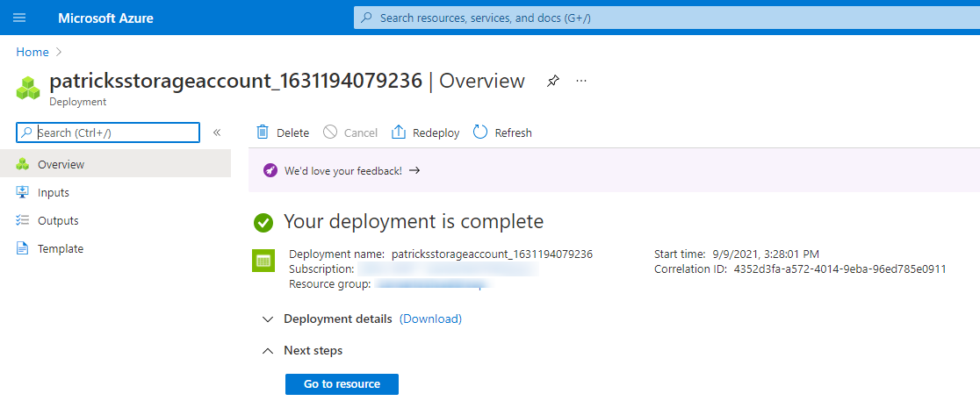Select the start time 9/9/2021, 3:28:01 PM
The height and width of the screenshot is (401, 980).
[766, 254]
